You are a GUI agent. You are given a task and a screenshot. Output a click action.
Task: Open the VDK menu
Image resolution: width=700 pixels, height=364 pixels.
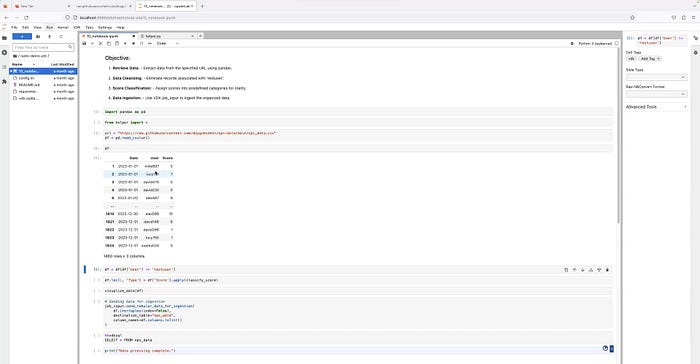click(x=77, y=27)
